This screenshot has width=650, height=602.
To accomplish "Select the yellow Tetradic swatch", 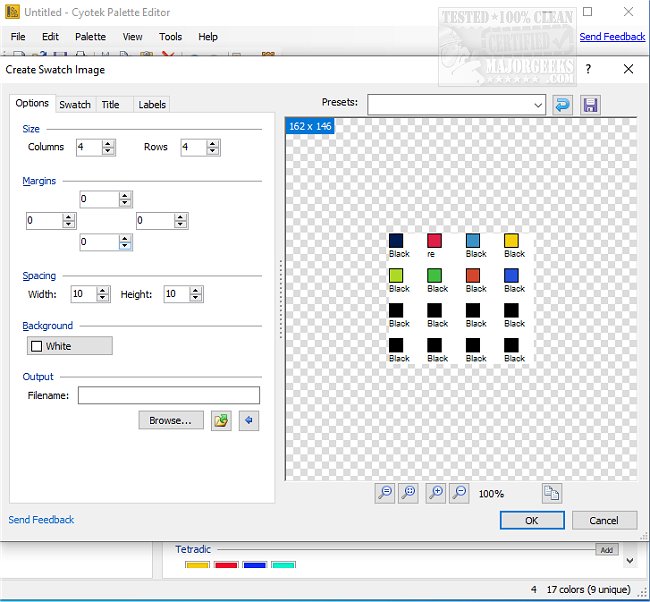I will point(197,565).
